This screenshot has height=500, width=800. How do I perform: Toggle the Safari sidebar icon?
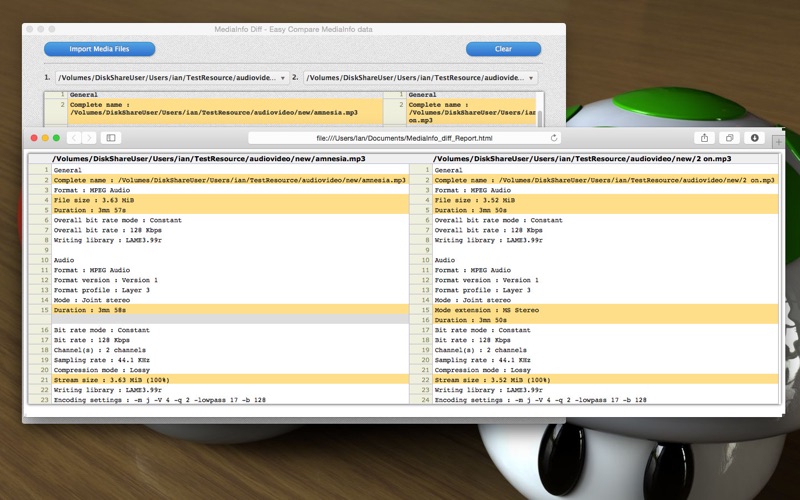pyautogui.click(x=111, y=138)
